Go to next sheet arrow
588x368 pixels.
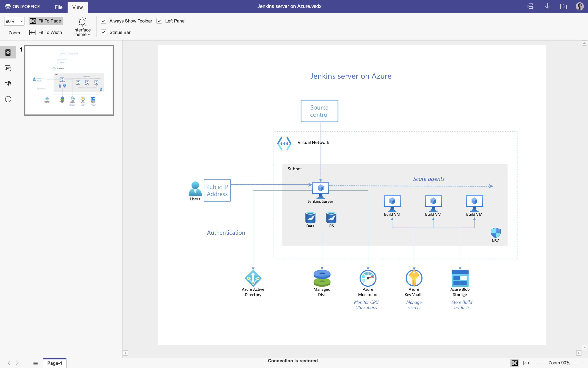(x=17, y=363)
